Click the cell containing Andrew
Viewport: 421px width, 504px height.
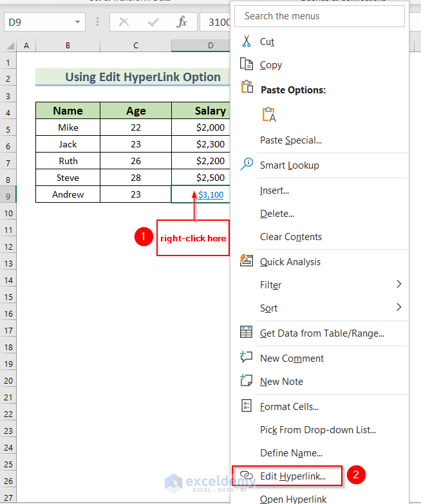68,194
